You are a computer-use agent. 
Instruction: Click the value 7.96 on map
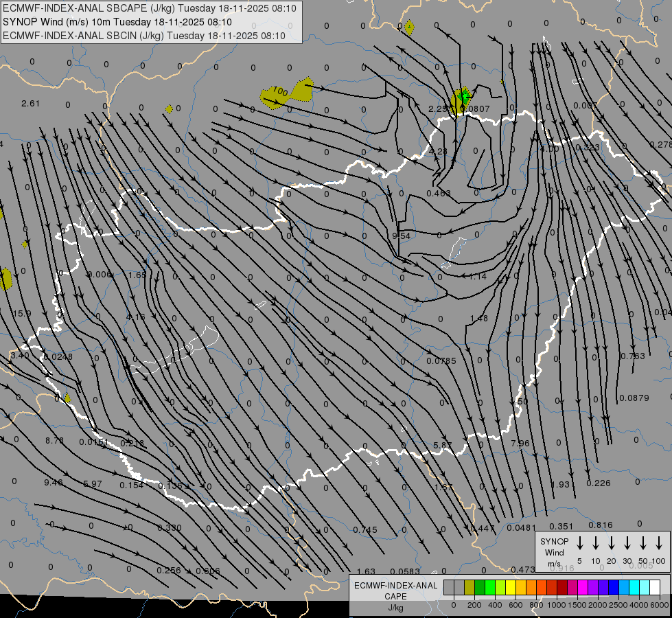pyautogui.click(x=520, y=443)
